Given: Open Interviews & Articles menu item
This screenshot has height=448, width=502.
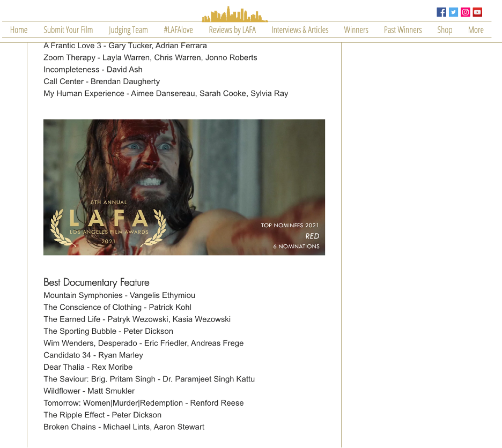Looking at the screenshot, I should [300, 30].
